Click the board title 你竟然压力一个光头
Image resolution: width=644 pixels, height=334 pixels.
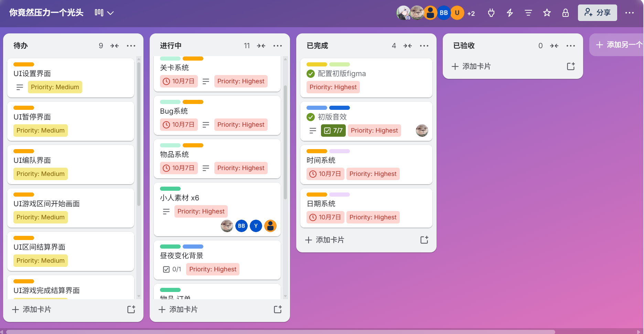pos(46,13)
